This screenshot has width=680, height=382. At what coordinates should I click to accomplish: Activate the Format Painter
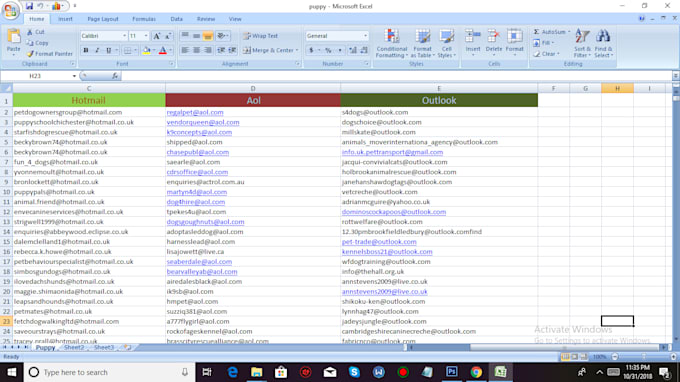point(49,54)
